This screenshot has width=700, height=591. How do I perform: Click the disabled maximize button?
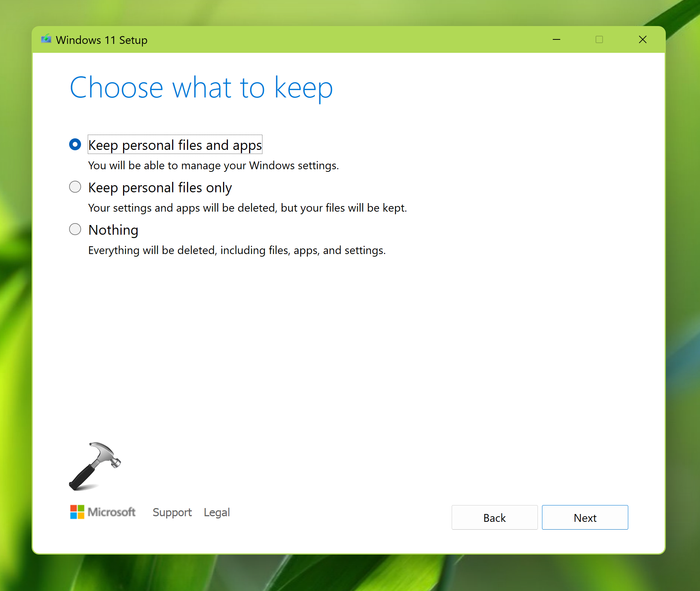599,39
